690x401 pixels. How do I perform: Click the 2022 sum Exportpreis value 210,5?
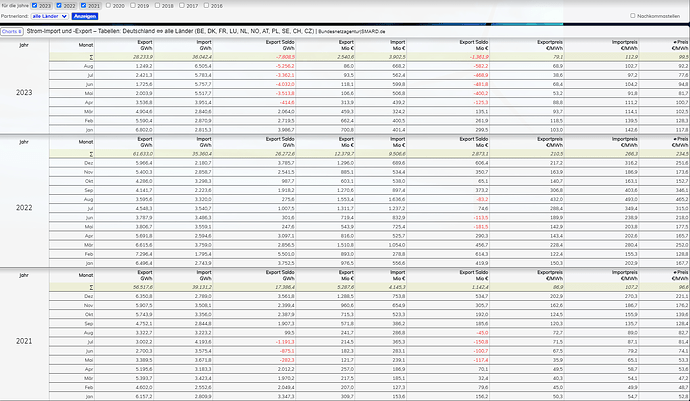click(x=557, y=154)
